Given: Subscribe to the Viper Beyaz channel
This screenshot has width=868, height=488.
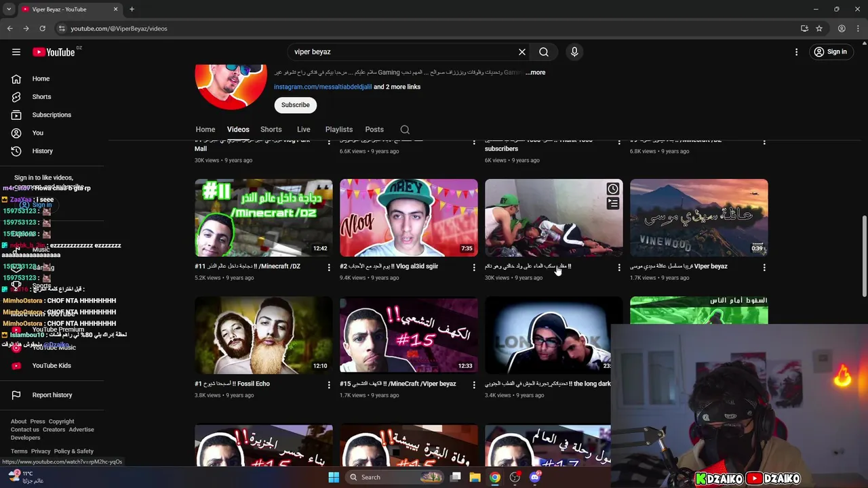Looking at the screenshot, I should [296, 105].
